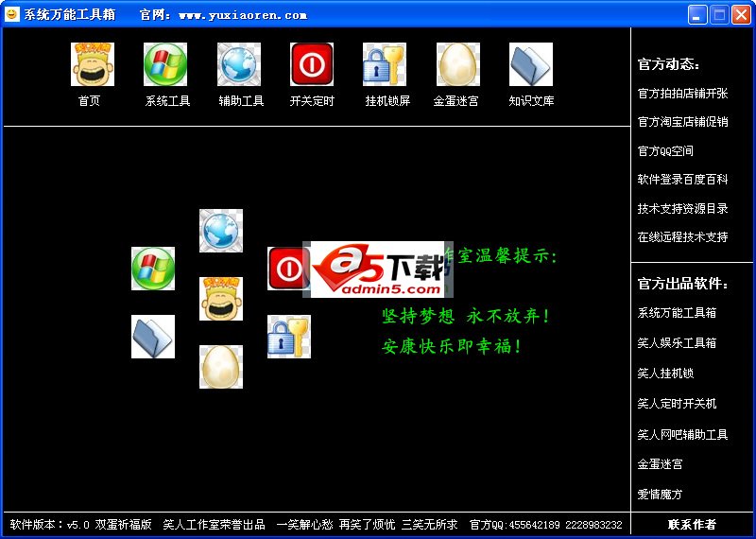
Task: Click the Windows logo icon in center cluster
Action: coord(153,269)
